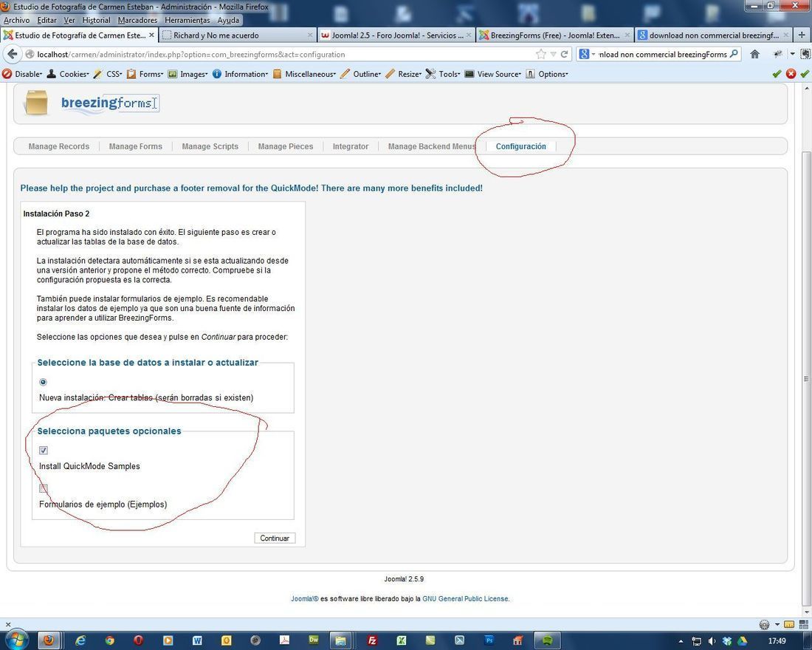This screenshot has width=812, height=650.
Task: Click the red error indicator in developer toolbar
Action: (791, 74)
